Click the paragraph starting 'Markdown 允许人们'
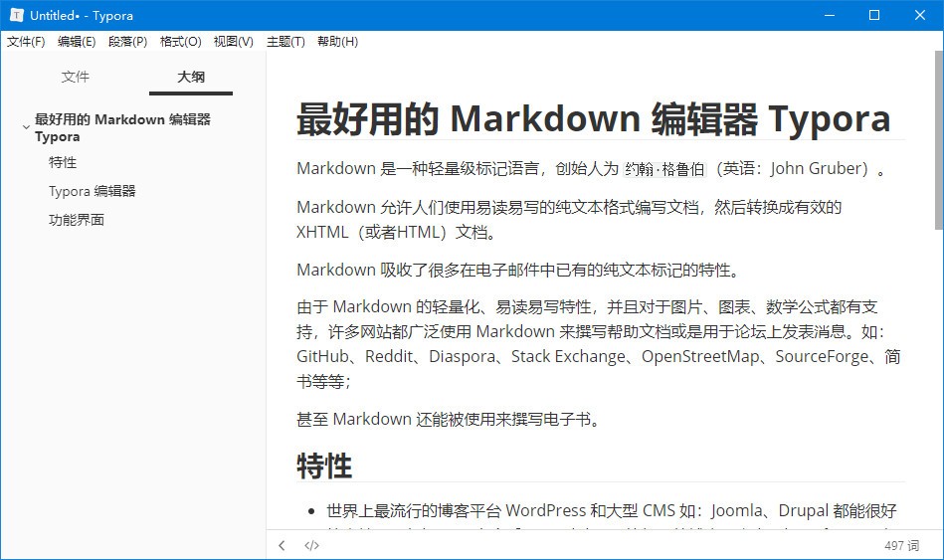This screenshot has width=944, height=560. (x=569, y=219)
